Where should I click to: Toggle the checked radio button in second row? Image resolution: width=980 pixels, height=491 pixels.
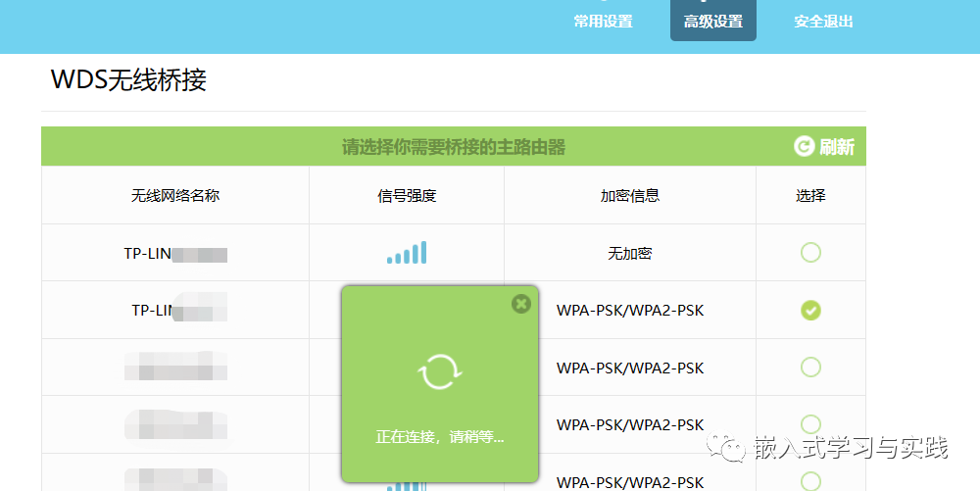[x=810, y=310]
